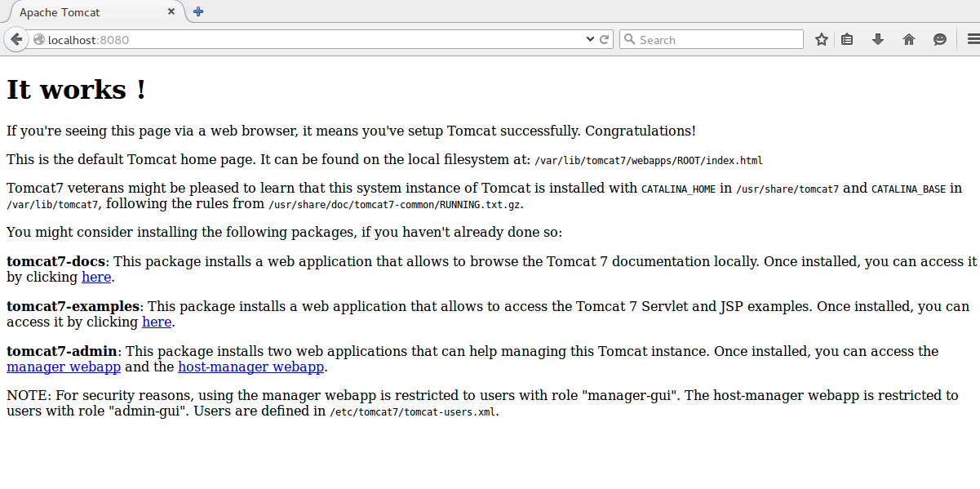This screenshot has height=489, width=980.
Task: Select the Apache Tomcat tab
Action: point(94,12)
